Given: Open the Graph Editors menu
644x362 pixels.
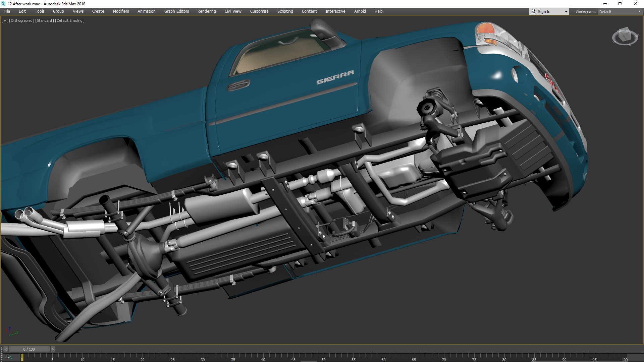Looking at the screenshot, I should (176, 11).
